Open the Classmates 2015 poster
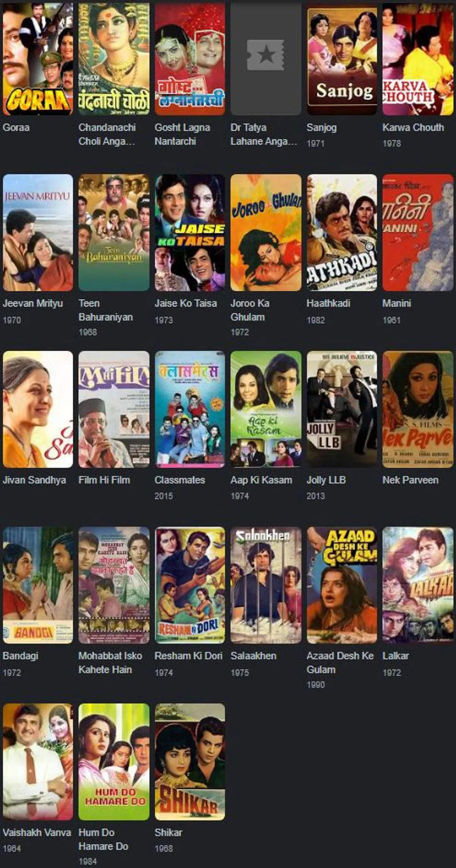 click(190, 409)
